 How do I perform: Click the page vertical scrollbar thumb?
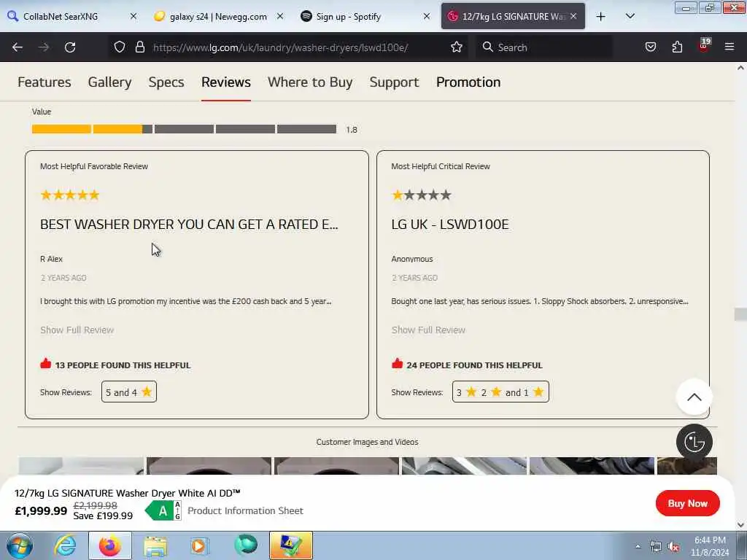tap(740, 314)
